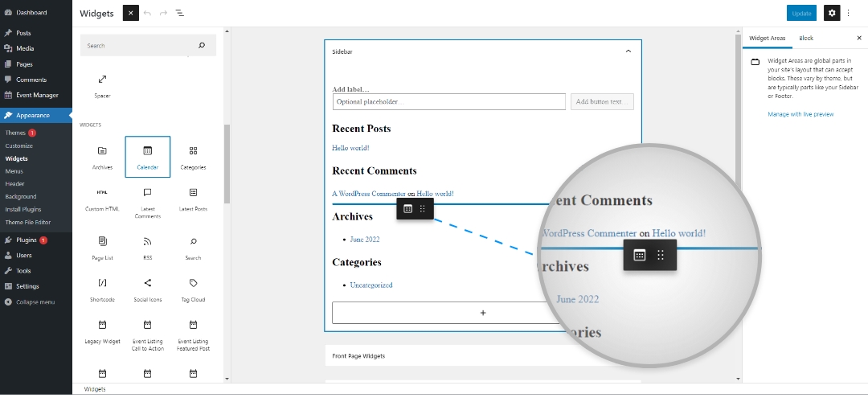Close the block inserter panel
Image resolution: width=868 pixels, height=402 pixels.
(x=130, y=13)
